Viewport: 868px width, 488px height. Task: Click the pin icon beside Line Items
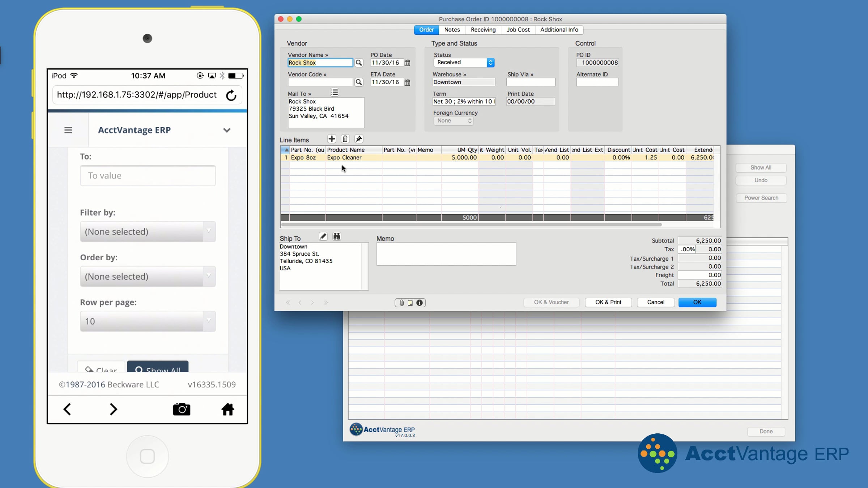359,139
